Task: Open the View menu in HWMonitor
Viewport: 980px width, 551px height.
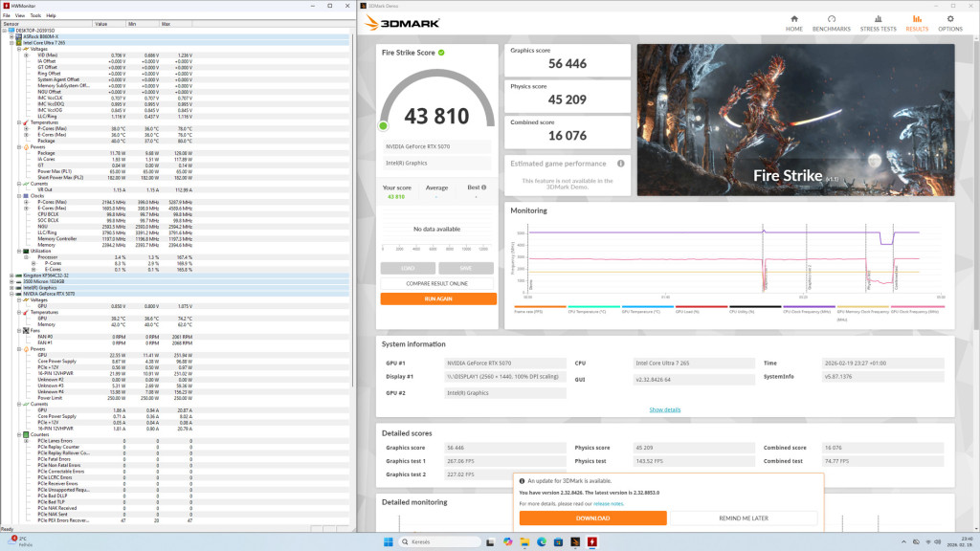Action: click(20, 16)
